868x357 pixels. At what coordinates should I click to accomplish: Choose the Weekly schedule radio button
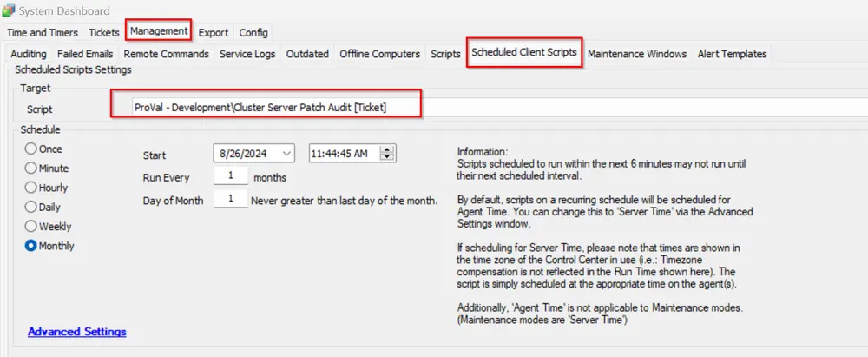(x=31, y=226)
